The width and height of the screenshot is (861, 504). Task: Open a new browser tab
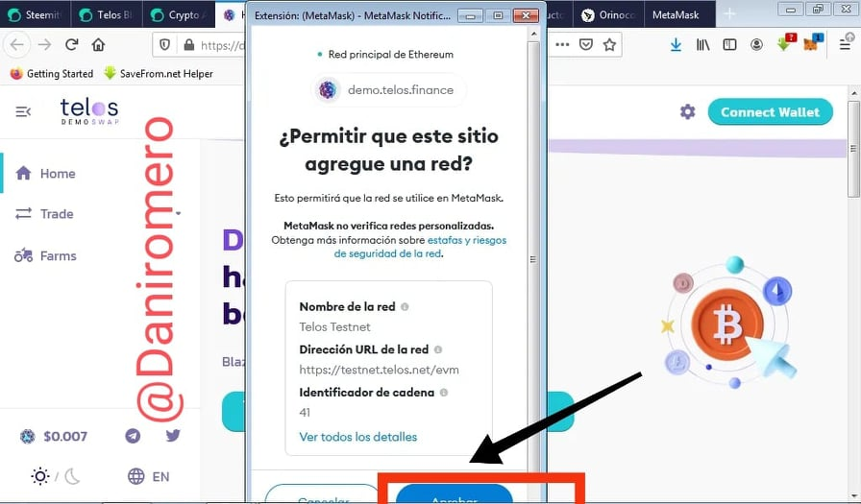tap(729, 14)
